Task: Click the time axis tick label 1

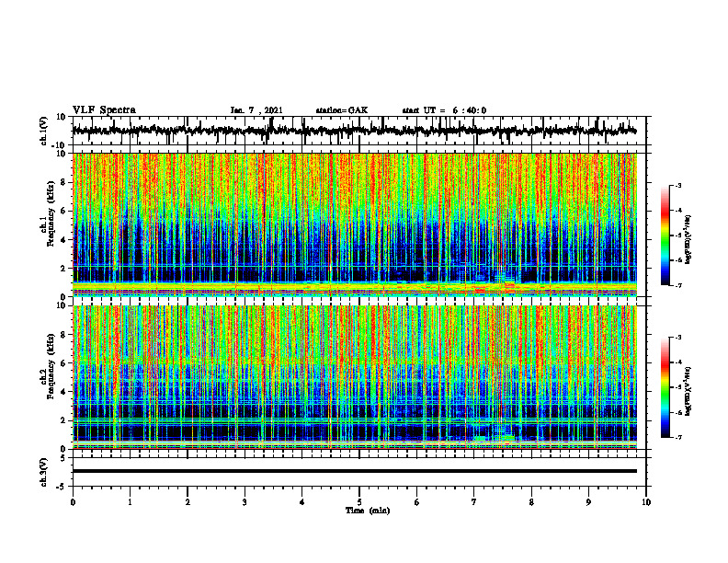Action: pyautogui.click(x=130, y=502)
